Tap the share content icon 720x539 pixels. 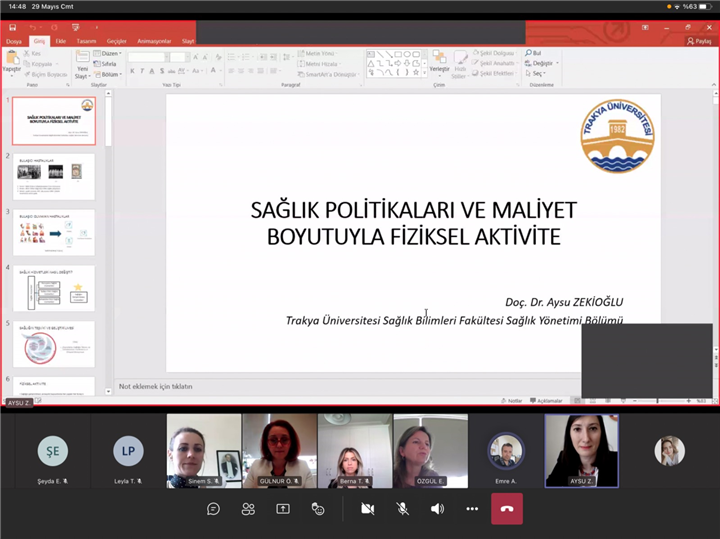[x=283, y=509]
